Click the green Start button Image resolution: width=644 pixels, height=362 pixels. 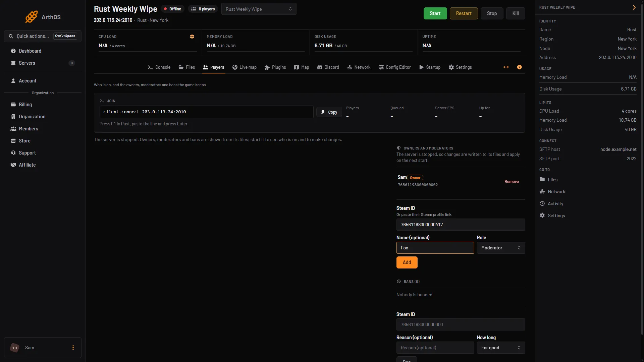click(x=435, y=13)
